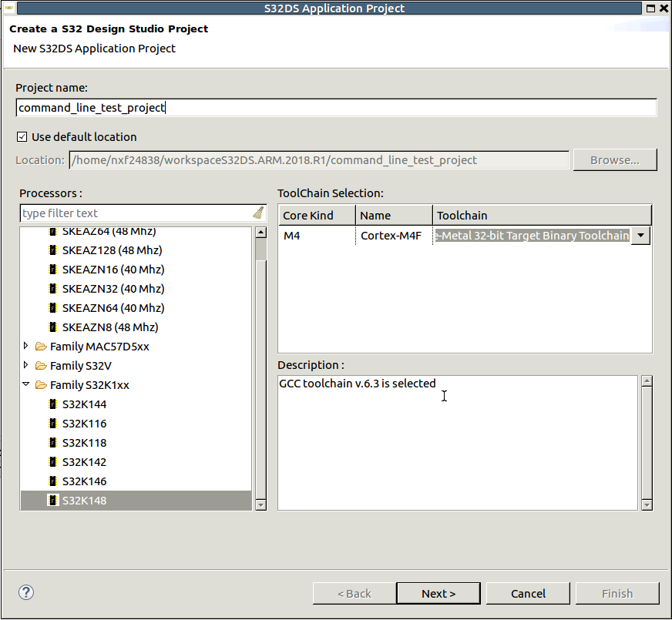Click Description scroll up arrow
This screenshot has height=620, width=672.
[x=647, y=381]
